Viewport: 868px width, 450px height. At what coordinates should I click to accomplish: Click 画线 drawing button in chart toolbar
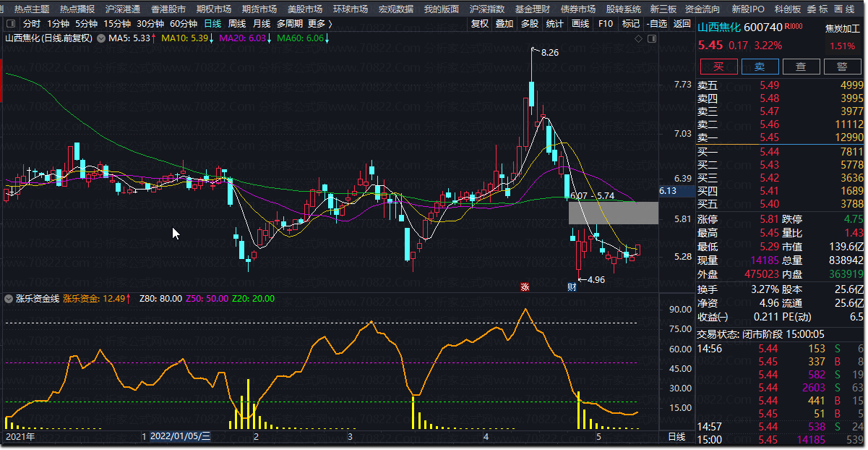point(580,24)
